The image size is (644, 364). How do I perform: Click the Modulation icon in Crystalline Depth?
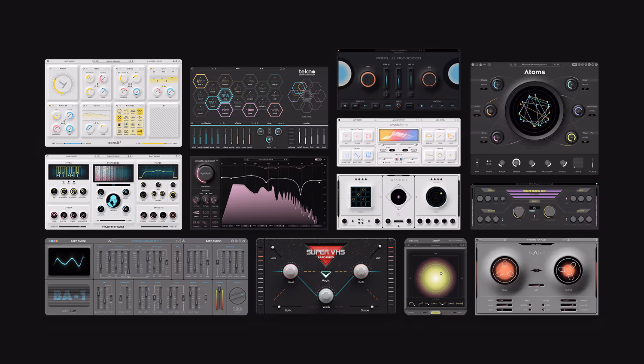(357, 155)
